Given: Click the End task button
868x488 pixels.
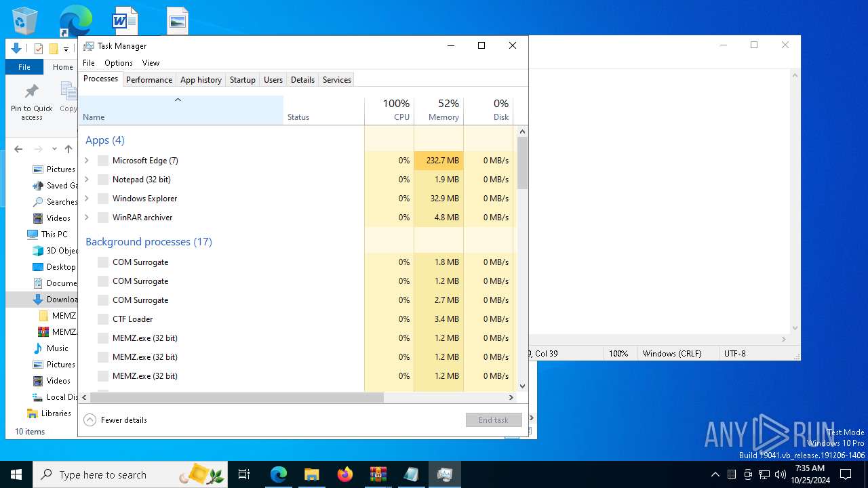Looking at the screenshot, I should coord(494,420).
